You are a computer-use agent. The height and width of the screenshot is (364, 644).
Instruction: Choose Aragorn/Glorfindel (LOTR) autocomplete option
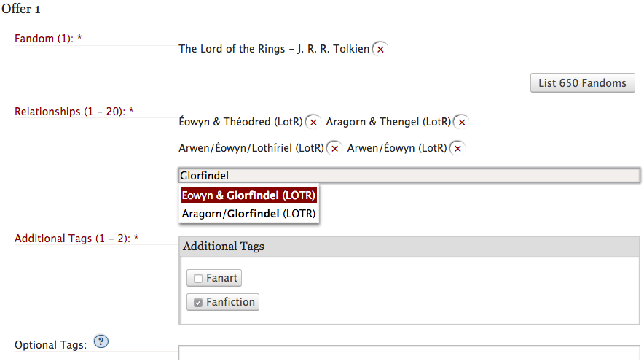click(x=248, y=214)
